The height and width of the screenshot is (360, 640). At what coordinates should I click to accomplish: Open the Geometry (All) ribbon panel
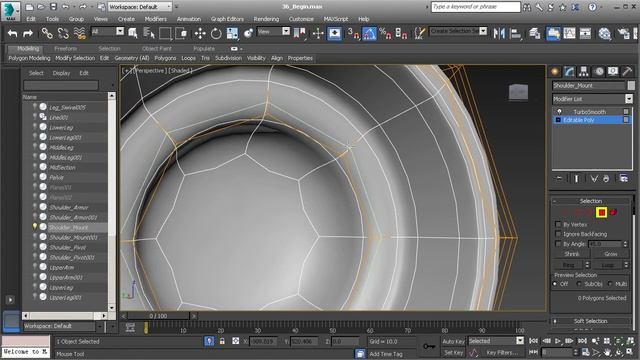tap(131, 58)
